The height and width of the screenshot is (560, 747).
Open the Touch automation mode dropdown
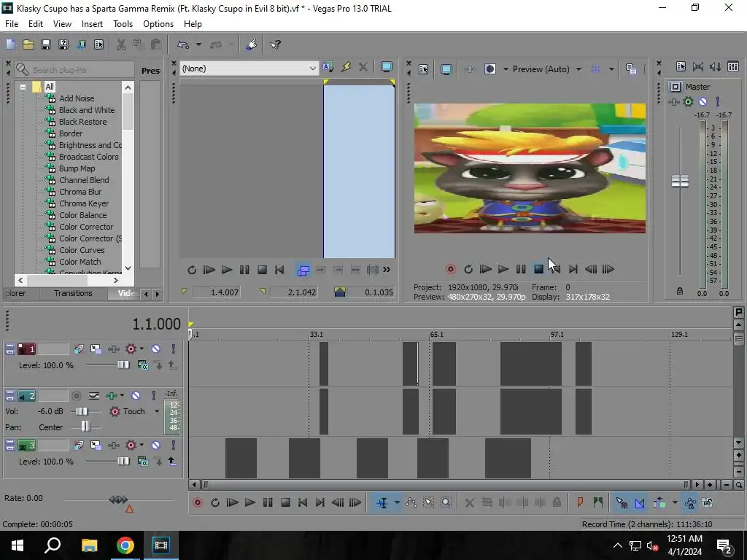pos(157,411)
